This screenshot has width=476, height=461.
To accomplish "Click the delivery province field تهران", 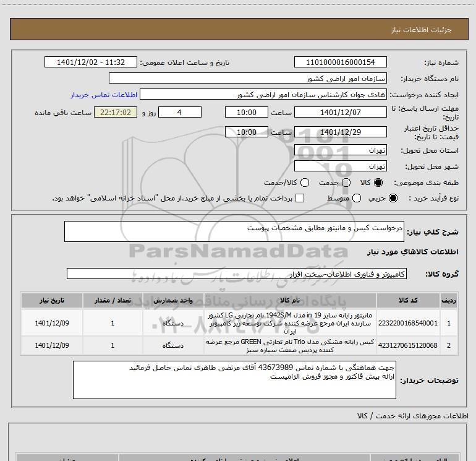I will [x=340, y=150].
